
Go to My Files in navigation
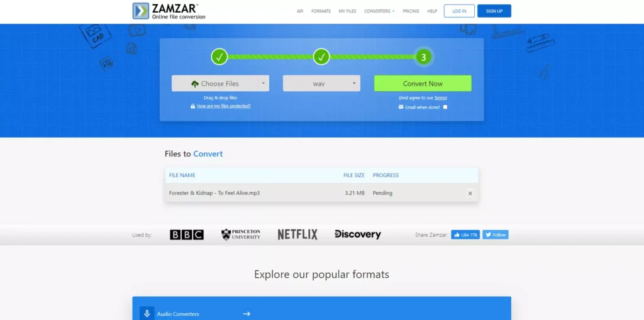tap(347, 11)
